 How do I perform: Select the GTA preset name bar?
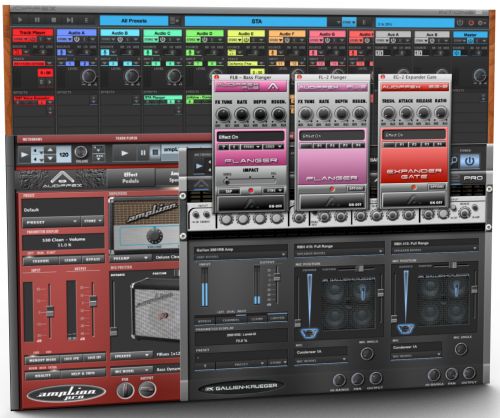pyautogui.click(x=256, y=21)
